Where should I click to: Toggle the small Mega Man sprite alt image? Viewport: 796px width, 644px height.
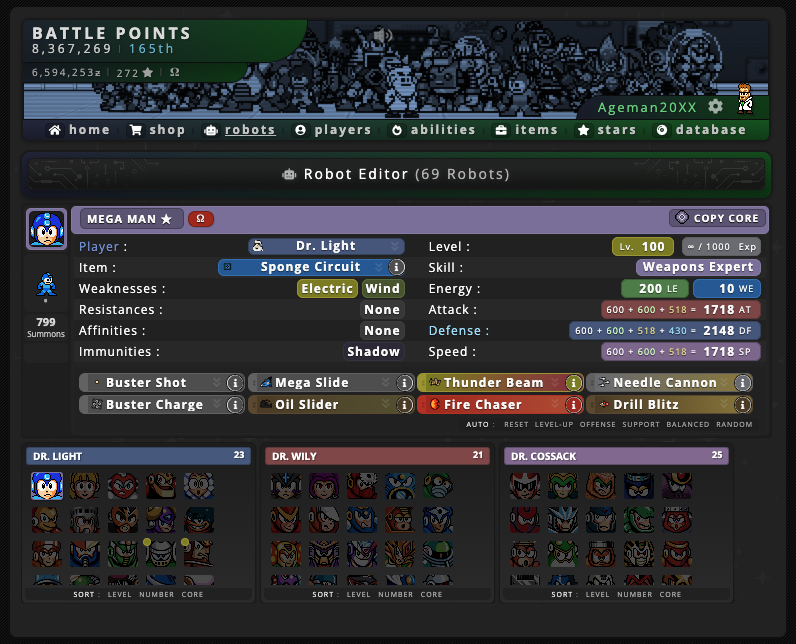pyautogui.click(x=46, y=285)
